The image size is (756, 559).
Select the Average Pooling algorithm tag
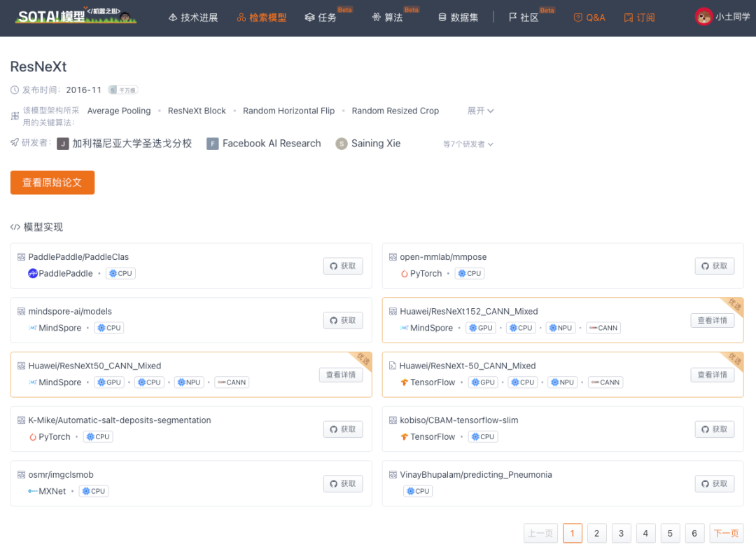point(119,111)
